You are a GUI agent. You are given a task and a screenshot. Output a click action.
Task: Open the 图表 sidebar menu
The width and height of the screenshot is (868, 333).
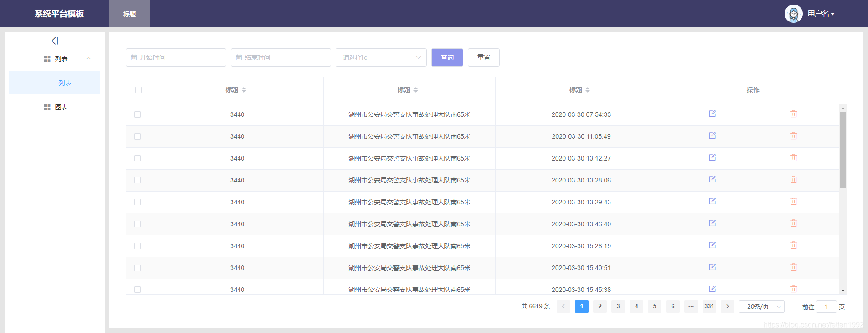[x=55, y=107]
